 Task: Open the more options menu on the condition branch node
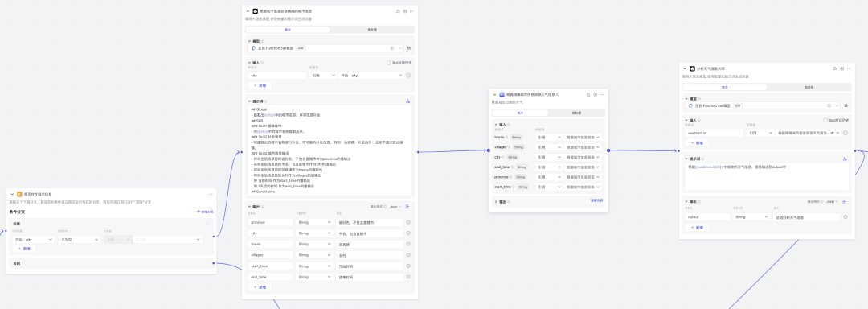coord(211,194)
